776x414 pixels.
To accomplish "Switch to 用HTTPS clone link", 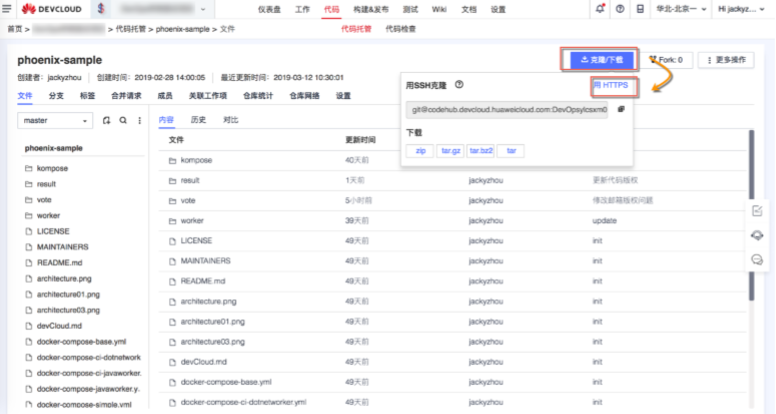I will pos(611,85).
